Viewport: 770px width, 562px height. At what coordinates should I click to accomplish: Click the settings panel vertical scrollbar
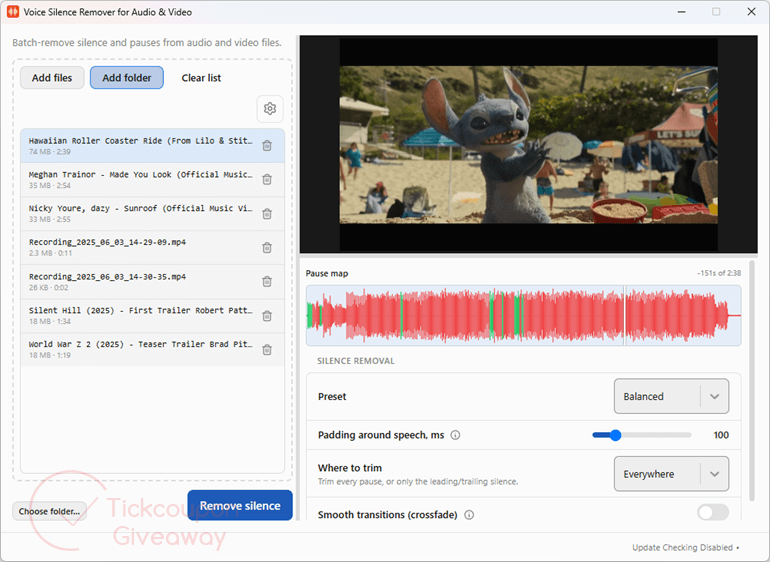point(752,381)
